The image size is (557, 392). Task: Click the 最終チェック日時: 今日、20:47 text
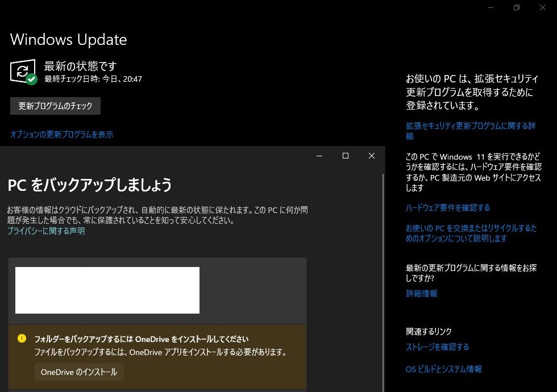pos(93,79)
